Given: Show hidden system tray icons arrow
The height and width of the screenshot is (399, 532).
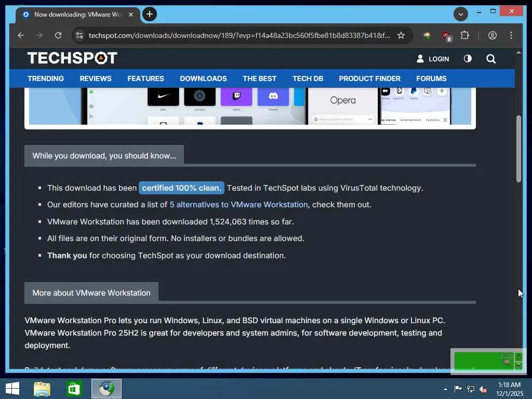Looking at the screenshot, I should [445, 389].
